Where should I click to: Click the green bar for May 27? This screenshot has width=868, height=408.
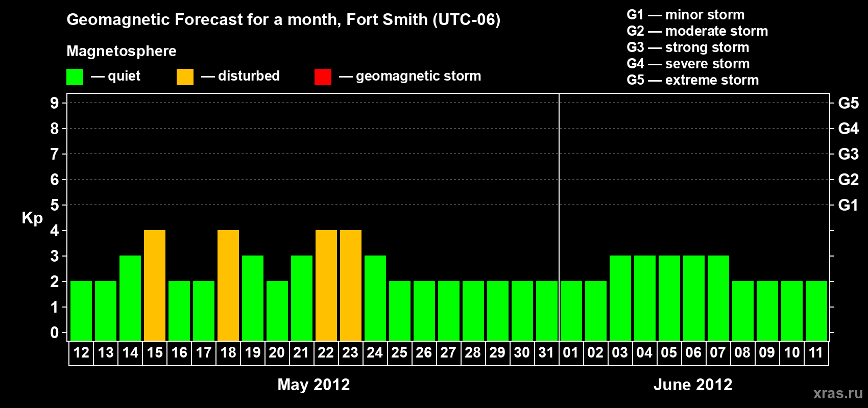coord(449,311)
